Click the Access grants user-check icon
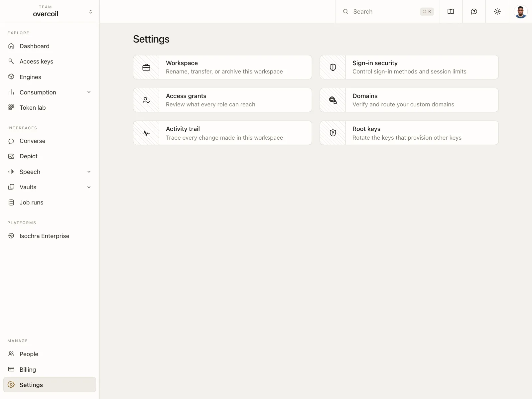This screenshot has width=532, height=399. [146, 100]
